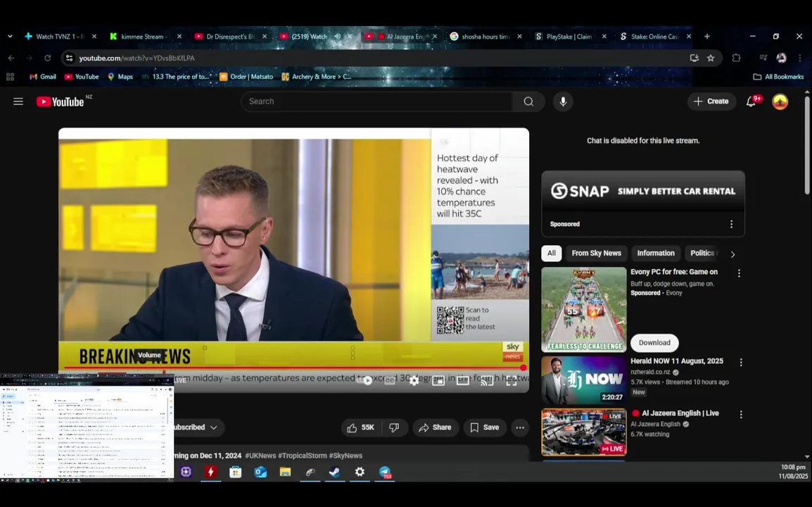Open Outlook from the taskbar
812x507 pixels.
(x=260, y=472)
